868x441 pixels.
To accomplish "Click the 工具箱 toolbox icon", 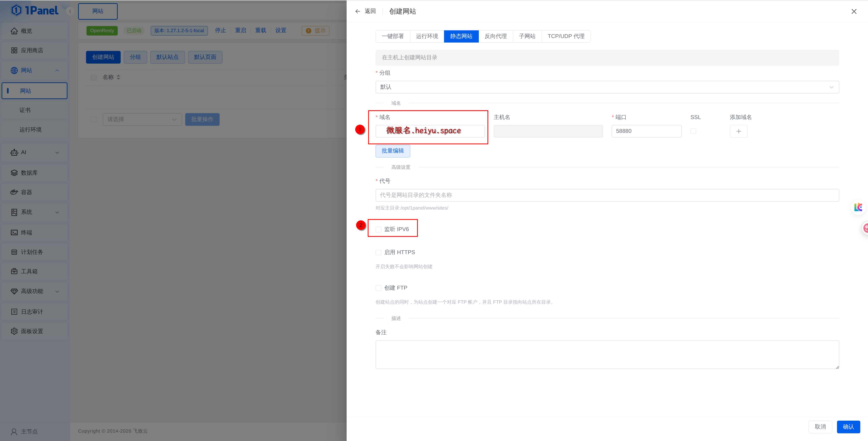I will pos(14,271).
